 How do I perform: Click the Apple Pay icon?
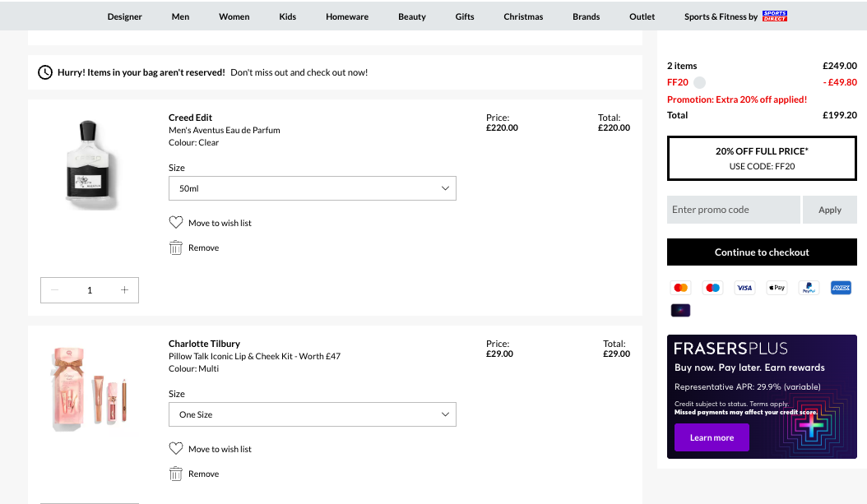[776, 287]
